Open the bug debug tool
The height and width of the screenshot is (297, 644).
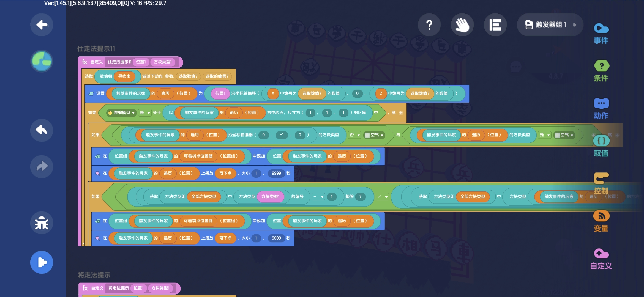click(42, 223)
